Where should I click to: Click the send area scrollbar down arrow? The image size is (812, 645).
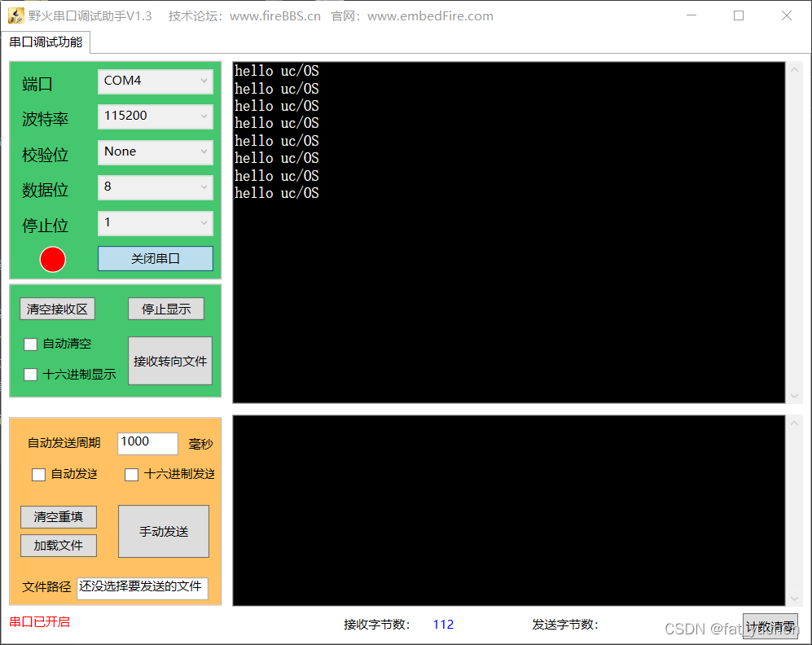click(x=794, y=599)
